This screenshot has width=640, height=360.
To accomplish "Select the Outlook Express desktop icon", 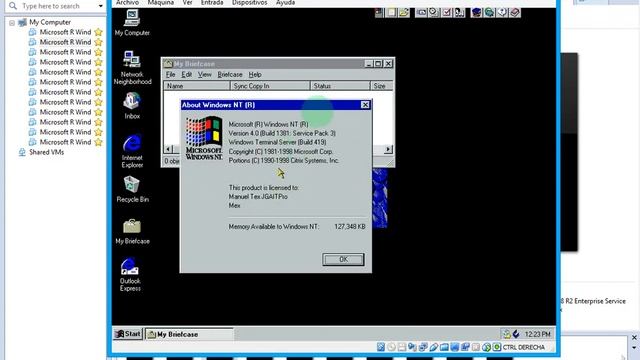I will [130, 274].
